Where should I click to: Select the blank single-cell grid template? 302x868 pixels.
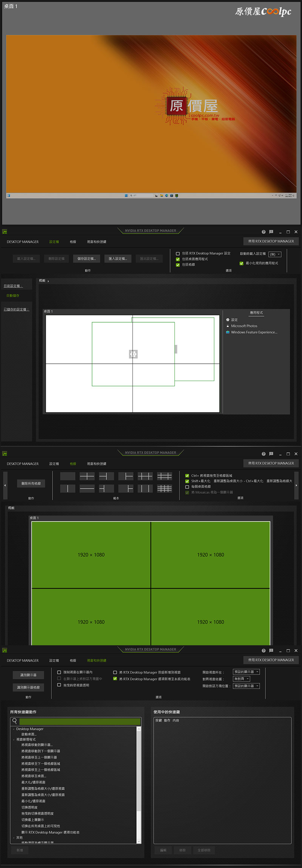point(68,476)
